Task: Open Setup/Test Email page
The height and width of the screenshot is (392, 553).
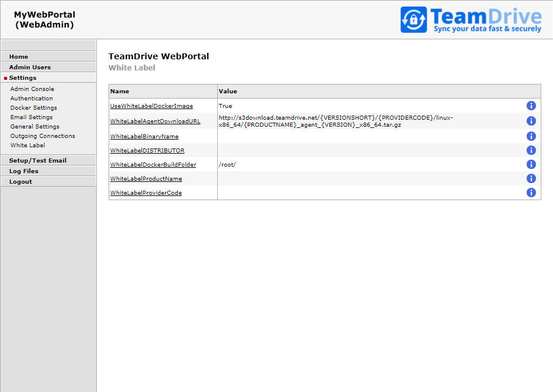Action: click(48, 160)
